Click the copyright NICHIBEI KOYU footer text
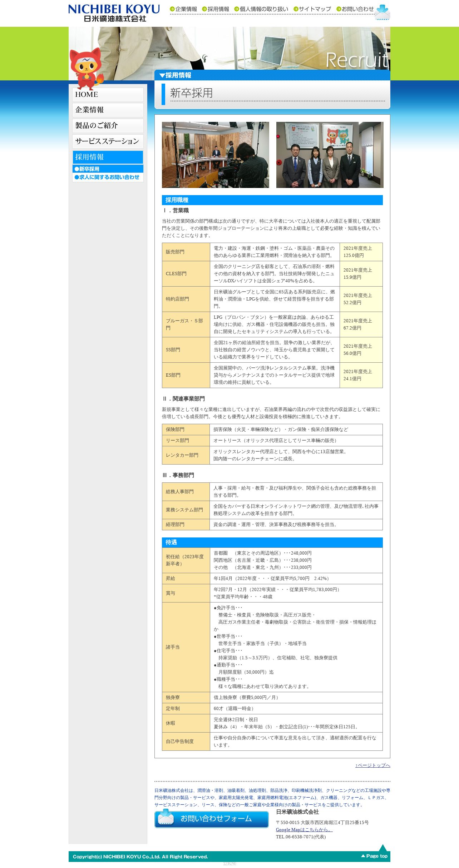Screen dimensions: 459x868 point(140,857)
